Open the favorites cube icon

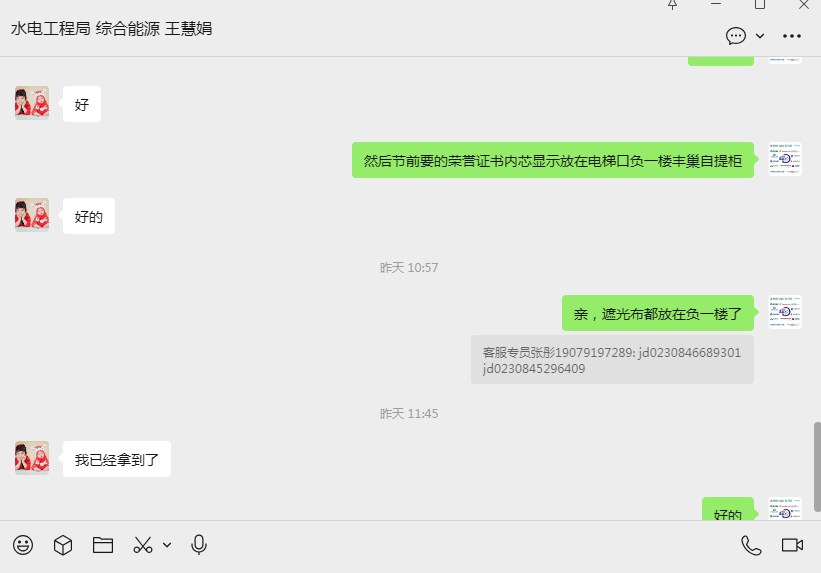63,545
